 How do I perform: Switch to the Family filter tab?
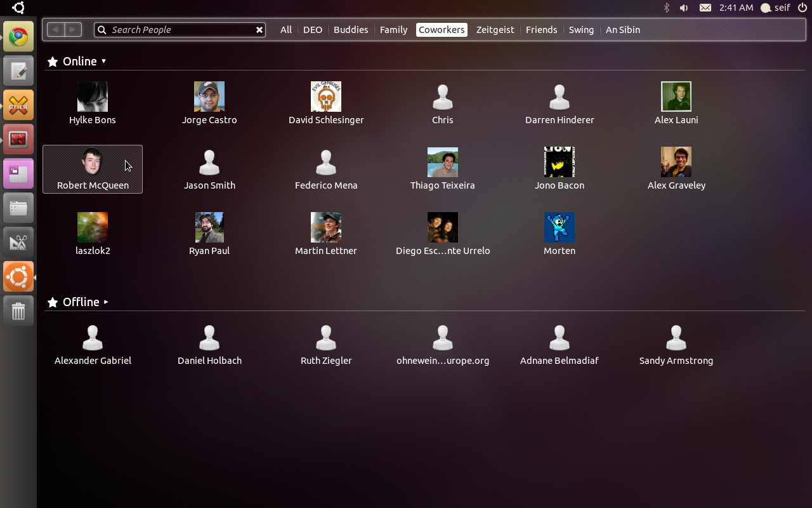pyautogui.click(x=393, y=30)
